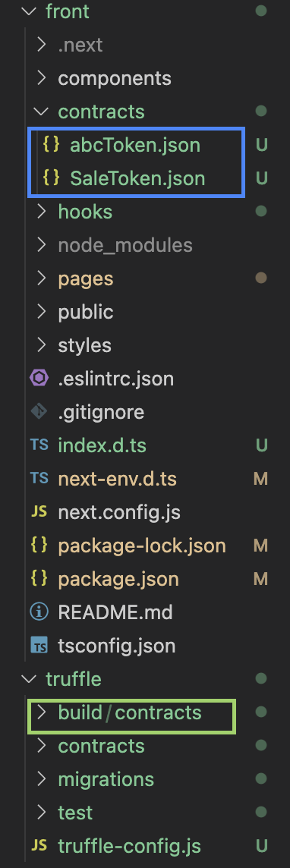Open README.md file
Image resolution: width=290 pixels, height=868 pixels.
tap(115, 612)
